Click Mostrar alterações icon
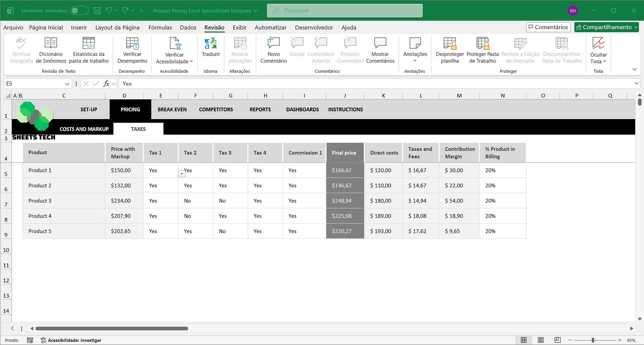Screen dimensions: 644x345 (x=240, y=43)
